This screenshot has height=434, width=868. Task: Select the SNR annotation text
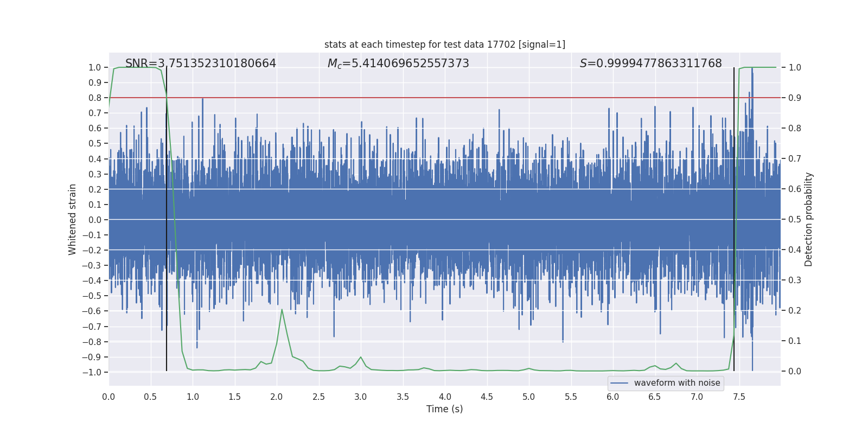point(200,63)
